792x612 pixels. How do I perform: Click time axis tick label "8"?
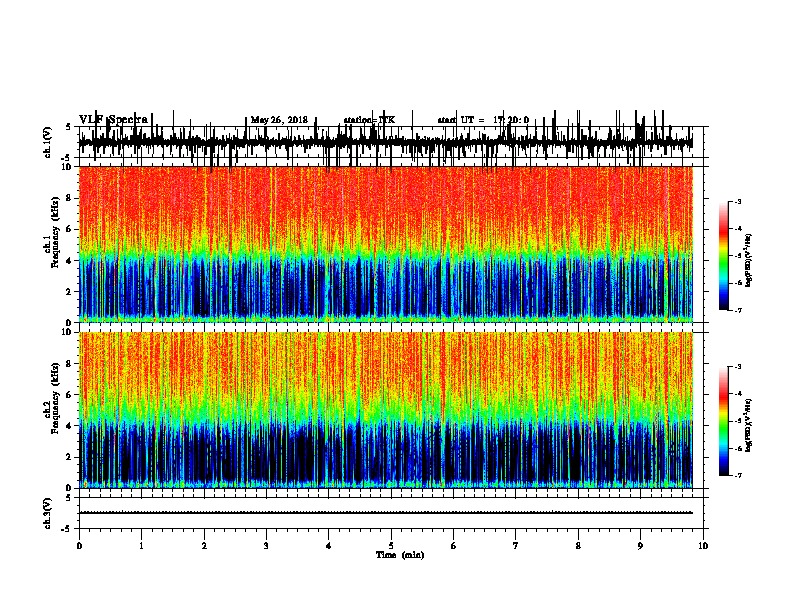click(x=578, y=546)
